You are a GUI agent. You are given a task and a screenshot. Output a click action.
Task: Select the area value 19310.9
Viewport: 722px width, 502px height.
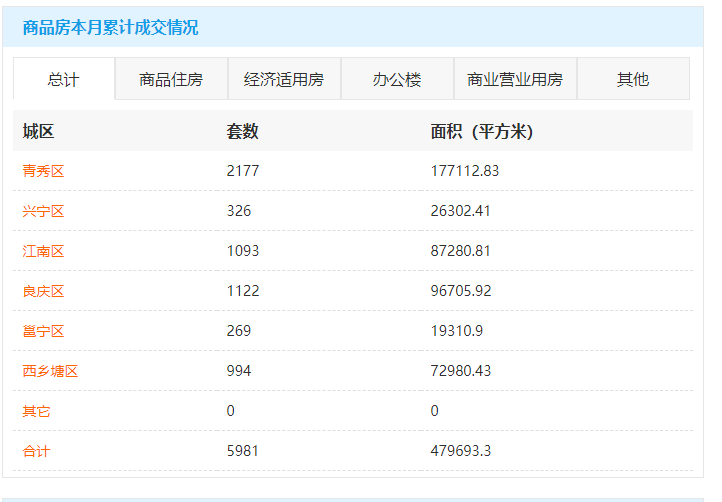coord(457,331)
